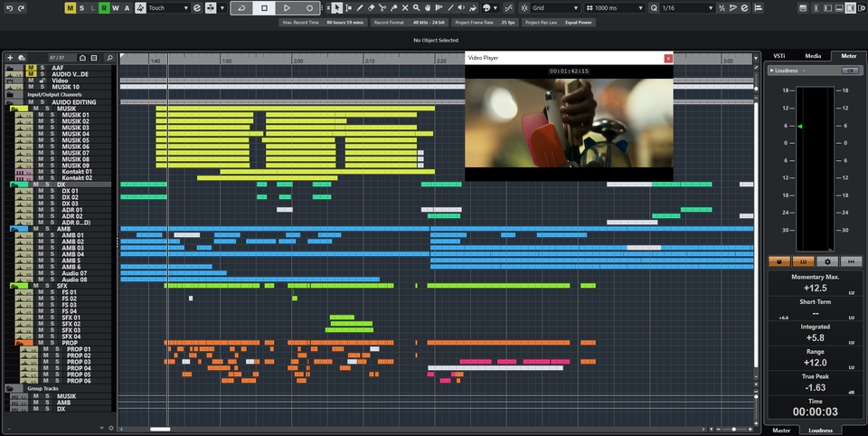Select the Object Selection arrow tool
The width and height of the screenshot is (868, 436).
coord(337,8)
